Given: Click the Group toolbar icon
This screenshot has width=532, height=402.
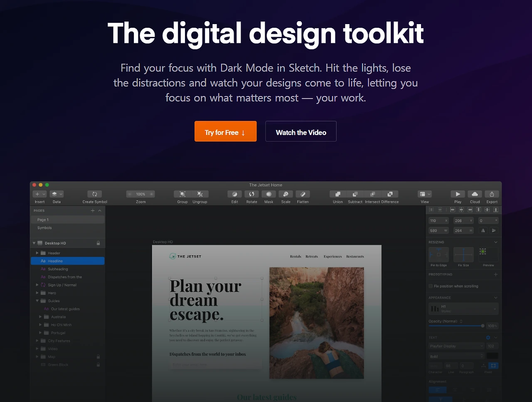Looking at the screenshot, I should pos(182,194).
